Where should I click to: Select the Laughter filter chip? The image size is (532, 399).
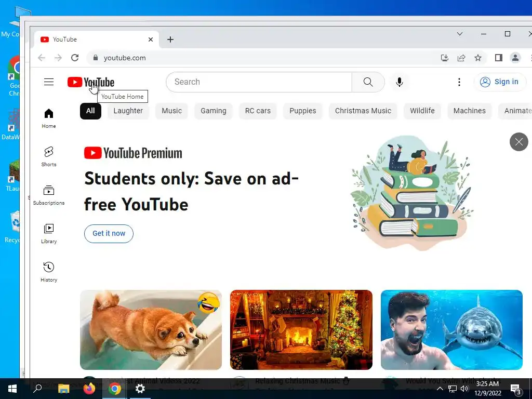[128, 111]
